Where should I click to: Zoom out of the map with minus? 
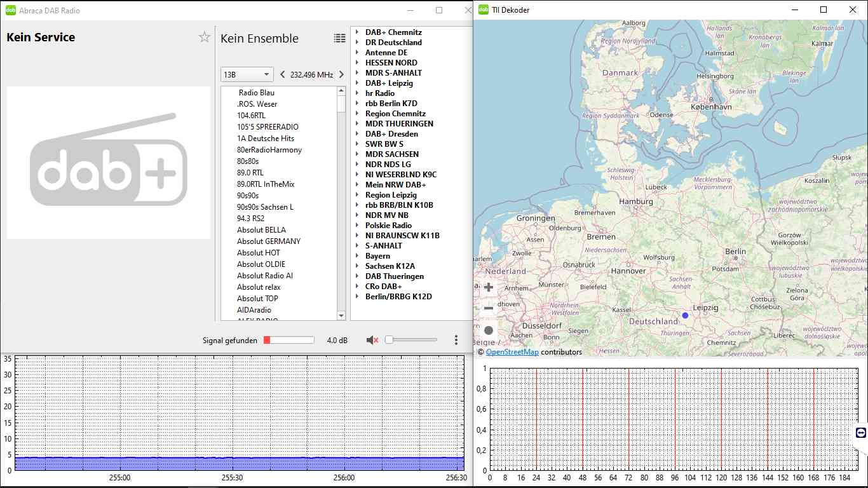coord(489,309)
